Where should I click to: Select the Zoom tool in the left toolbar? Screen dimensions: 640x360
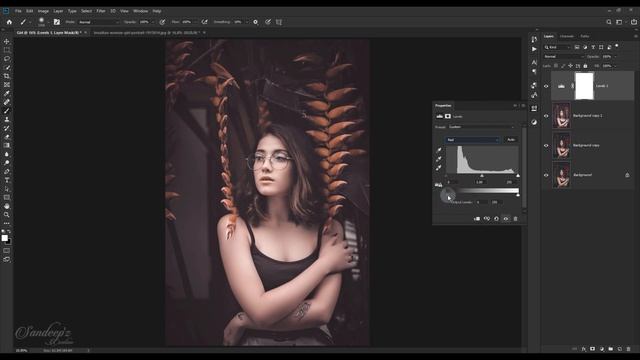[7, 215]
